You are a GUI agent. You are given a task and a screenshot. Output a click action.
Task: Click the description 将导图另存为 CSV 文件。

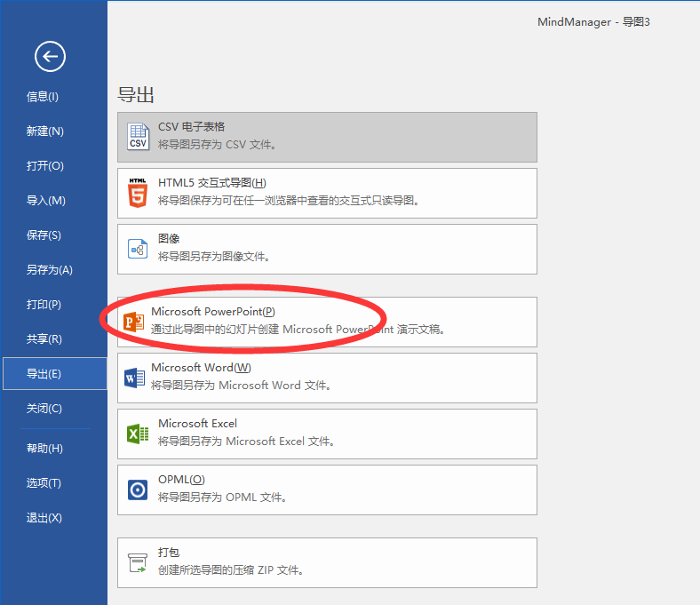click(218, 145)
